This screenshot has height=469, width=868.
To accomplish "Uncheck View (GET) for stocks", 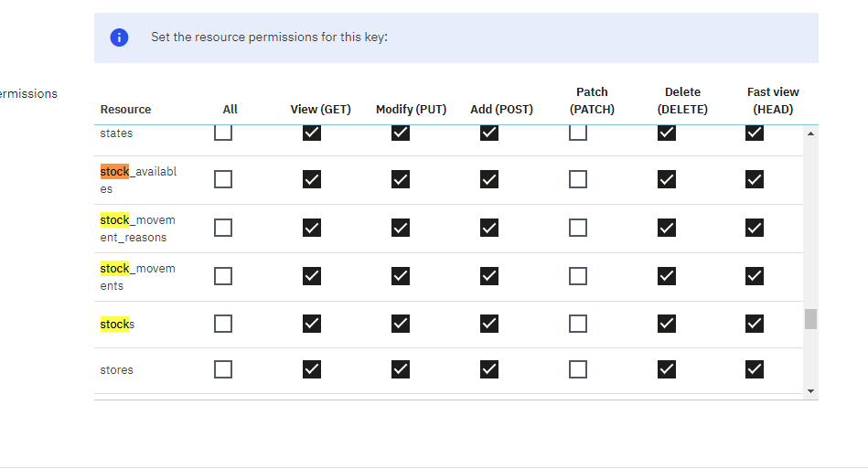I will pos(312,324).
